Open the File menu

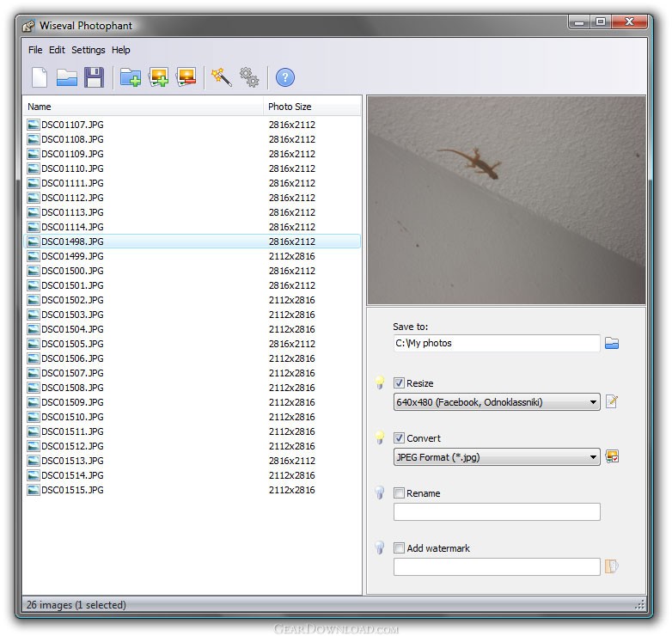click(35, 50)
